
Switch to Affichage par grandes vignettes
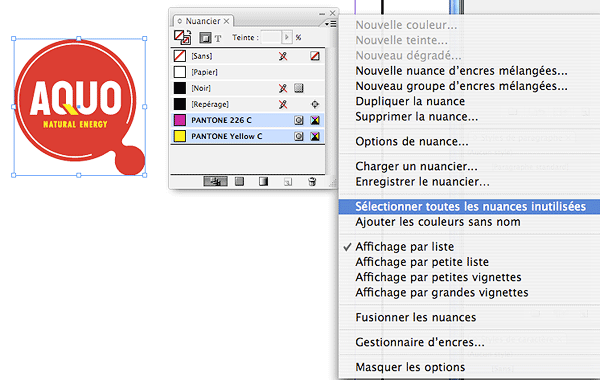pyautogui.click(x=442, y=293)
